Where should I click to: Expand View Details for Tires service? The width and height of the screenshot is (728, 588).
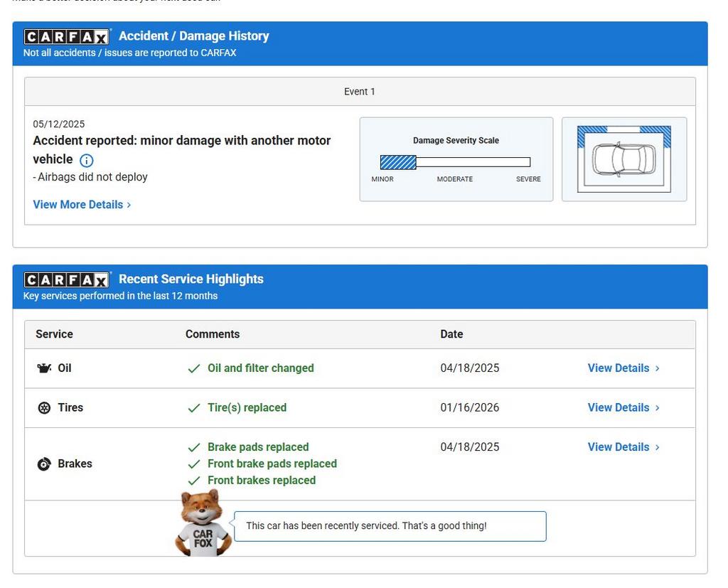(x=623, y=408)
